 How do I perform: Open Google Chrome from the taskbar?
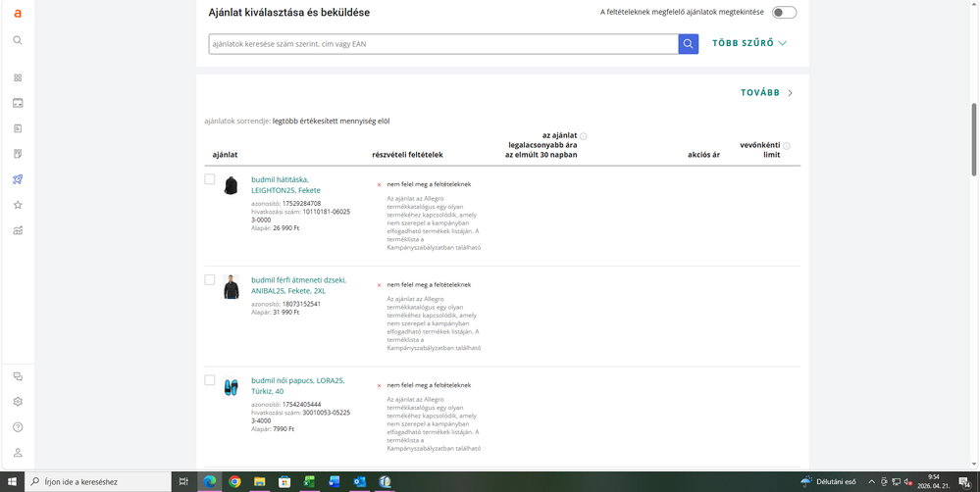(x=235, y=481)
